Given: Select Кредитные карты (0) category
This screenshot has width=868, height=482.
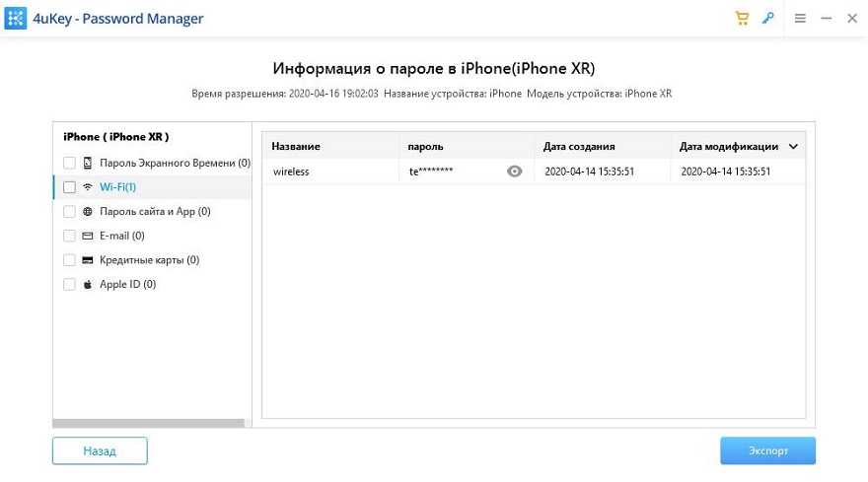Looking at the screenshot, I should pos(150,260).
